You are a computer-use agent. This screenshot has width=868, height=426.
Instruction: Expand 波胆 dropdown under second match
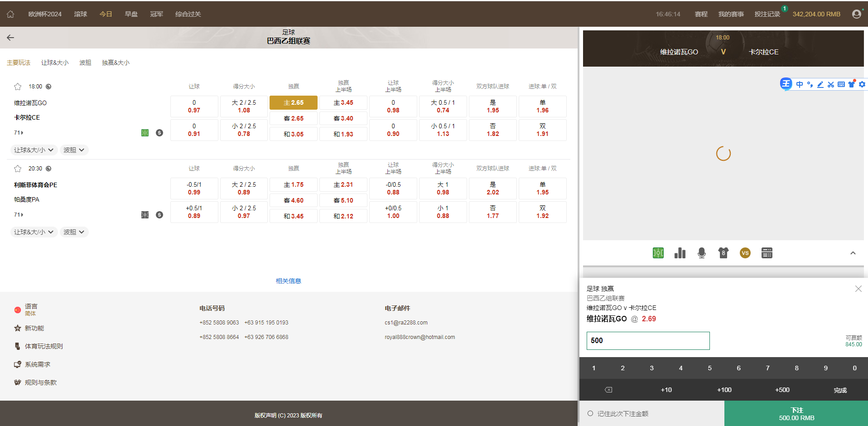[74, 232]
